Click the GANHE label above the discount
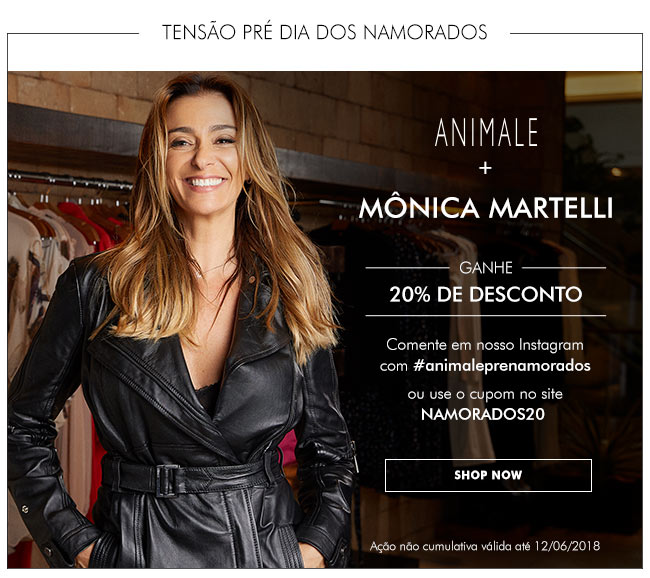Screen dimensions: 650x578 485,268
